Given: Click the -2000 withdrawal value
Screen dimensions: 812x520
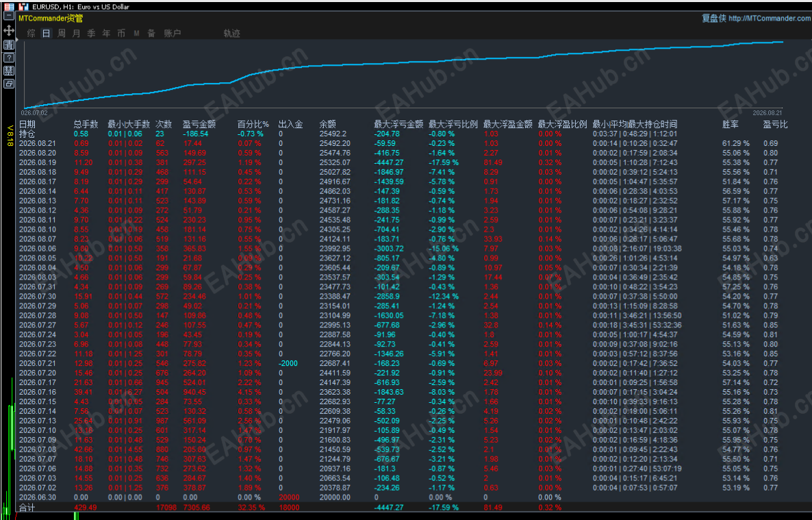Looking at the screenshot, I should pos(288,363).
